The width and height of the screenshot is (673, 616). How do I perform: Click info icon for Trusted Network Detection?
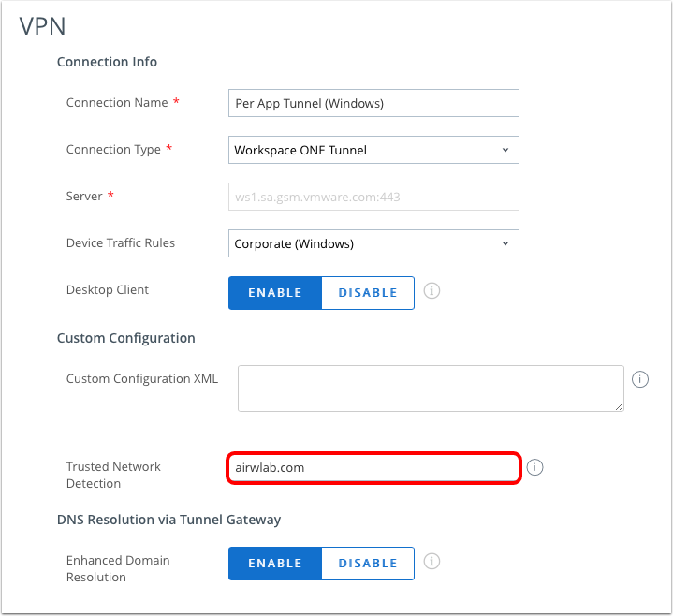[534, 467]
